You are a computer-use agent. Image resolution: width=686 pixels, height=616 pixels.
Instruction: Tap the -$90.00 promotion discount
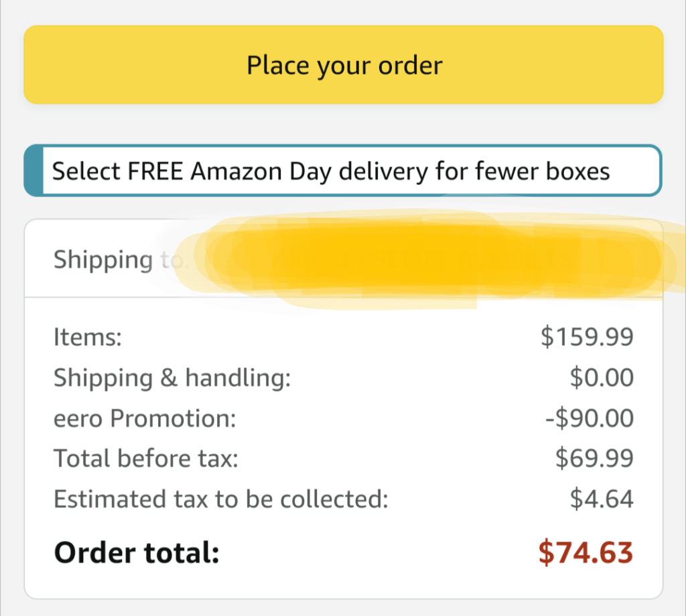coord(590,418)
